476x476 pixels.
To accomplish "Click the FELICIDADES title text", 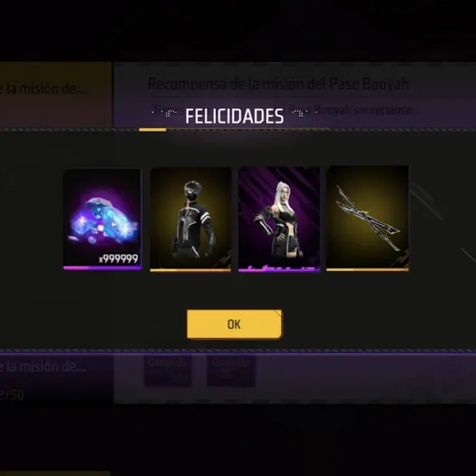I will [235, 116].
